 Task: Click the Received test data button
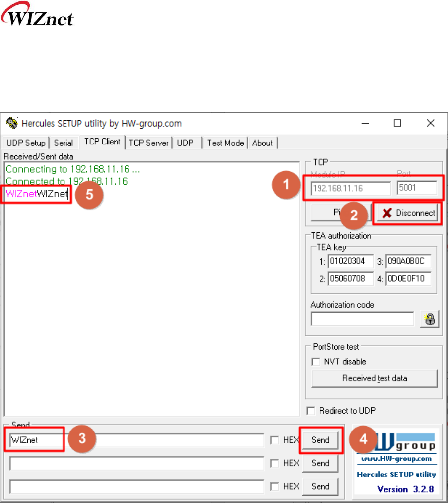[374, 378]
